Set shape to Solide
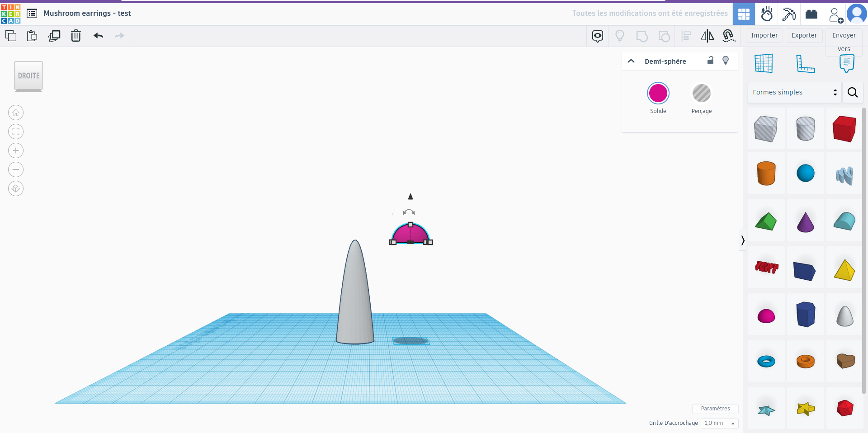Viewport: 868px width, 433px height. tap(658, 99)
